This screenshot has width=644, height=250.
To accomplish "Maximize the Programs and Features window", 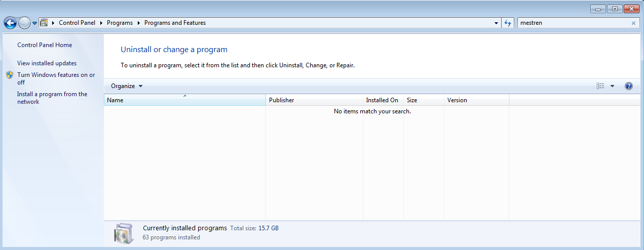I will [x=615, y=9].
